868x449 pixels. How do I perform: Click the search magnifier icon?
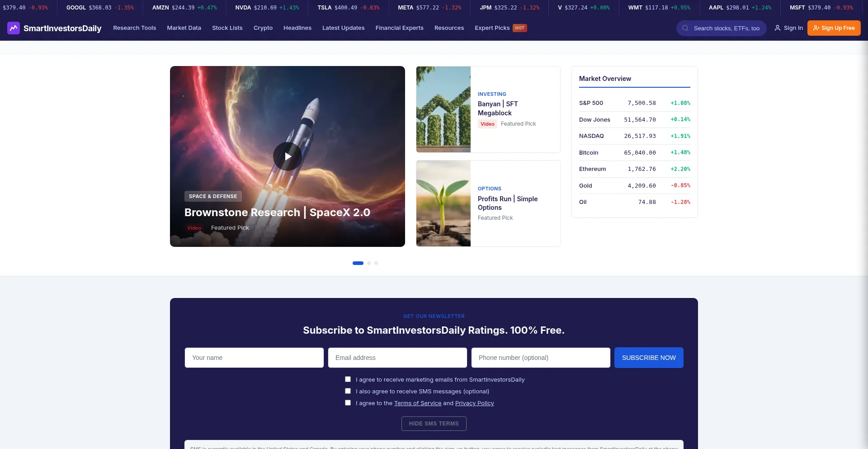click(x=685, y=28)
